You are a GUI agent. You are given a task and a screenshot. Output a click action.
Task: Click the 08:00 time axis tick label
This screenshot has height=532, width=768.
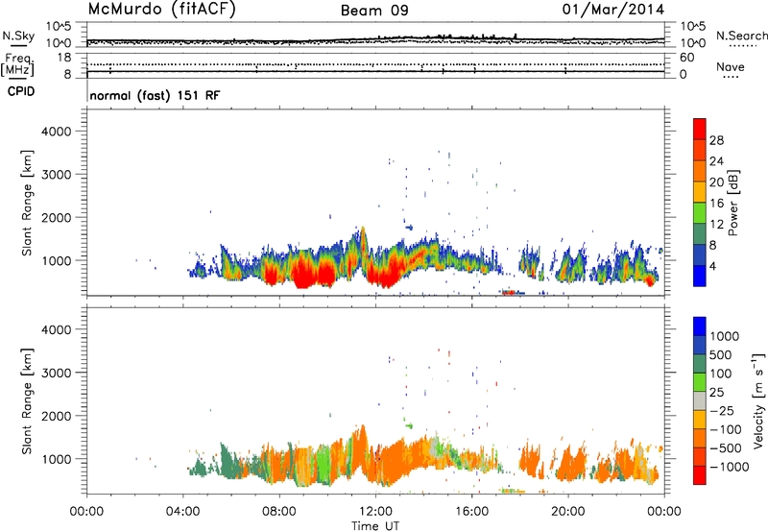coord(279,512)
